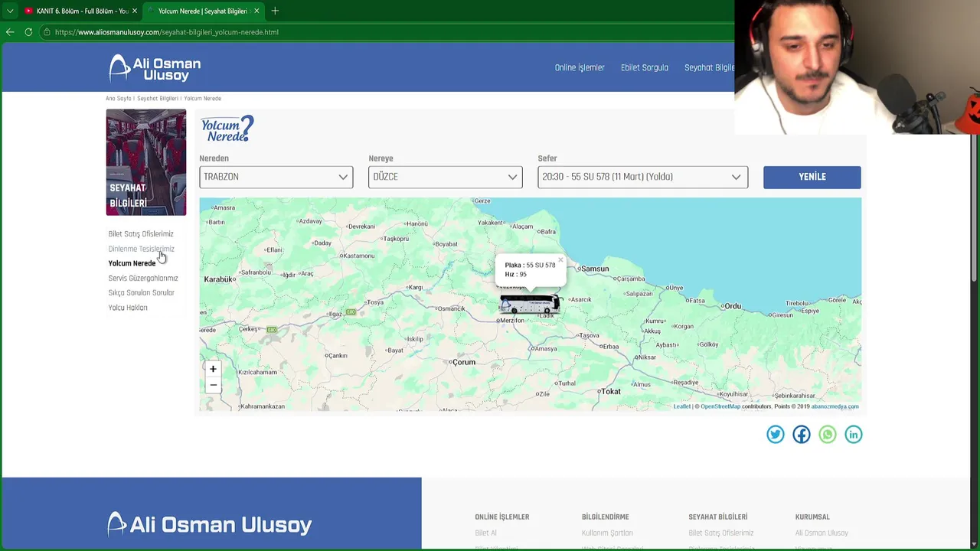Share page on LinkedIn
Screen dimensions: 980x551
854,435
